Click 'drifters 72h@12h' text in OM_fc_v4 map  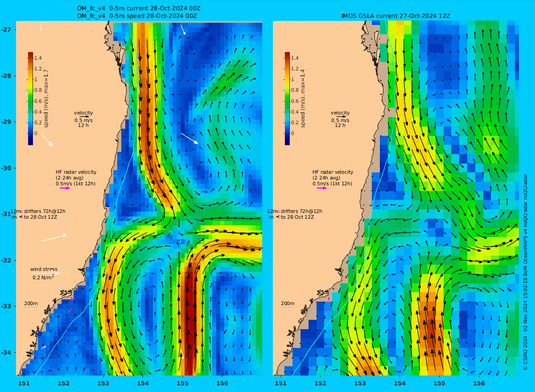(45, 211)
